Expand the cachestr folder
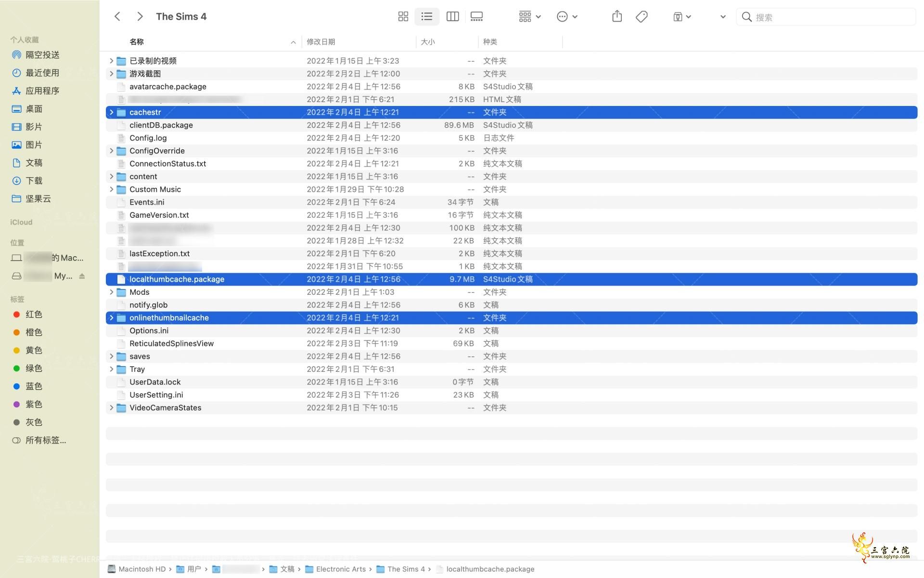The width and height of the screenshot is (924, 578). pos(111,112)
